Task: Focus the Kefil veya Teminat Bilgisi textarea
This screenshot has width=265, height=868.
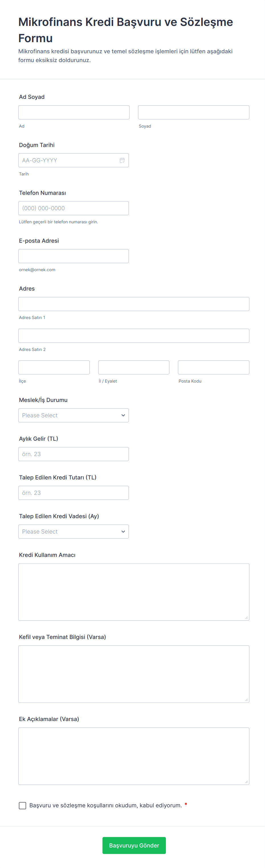Action: tap(134, 674)
